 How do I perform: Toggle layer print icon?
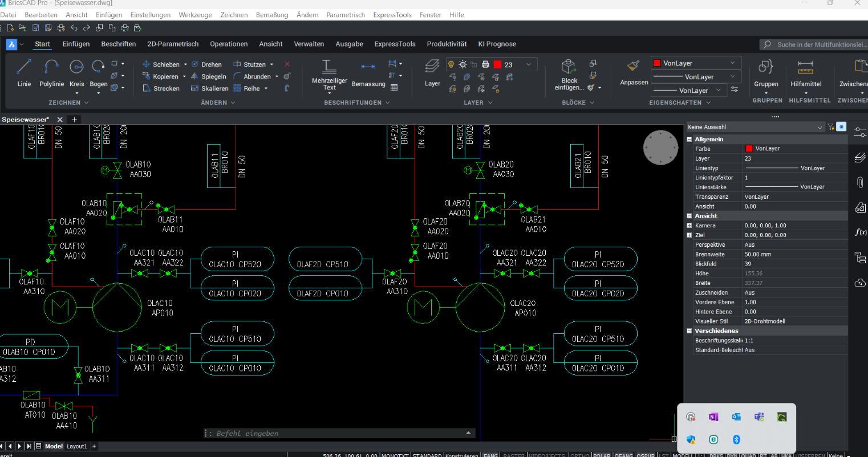pyautogui.click(x=485, y=64)
